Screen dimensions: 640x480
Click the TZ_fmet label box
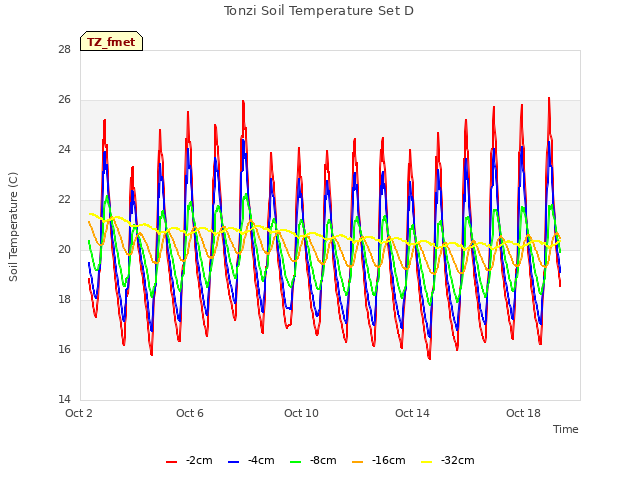(x=111, y=41)
